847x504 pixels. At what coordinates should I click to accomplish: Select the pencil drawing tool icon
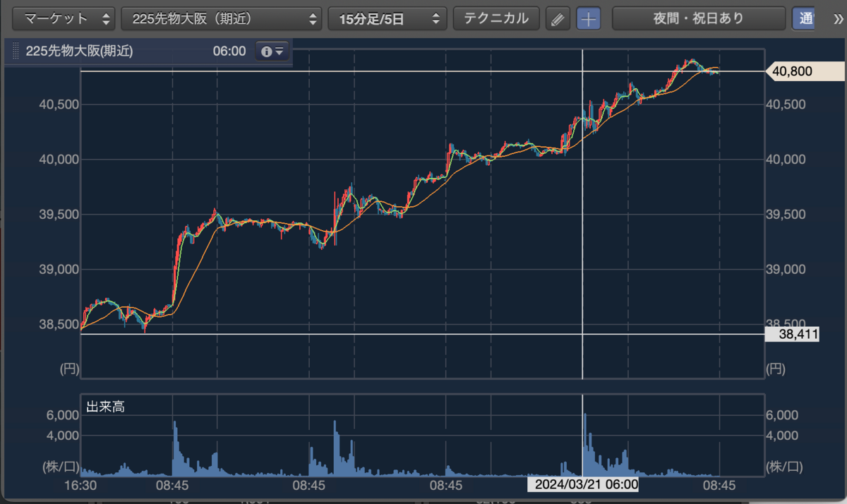tap(558, 19)
